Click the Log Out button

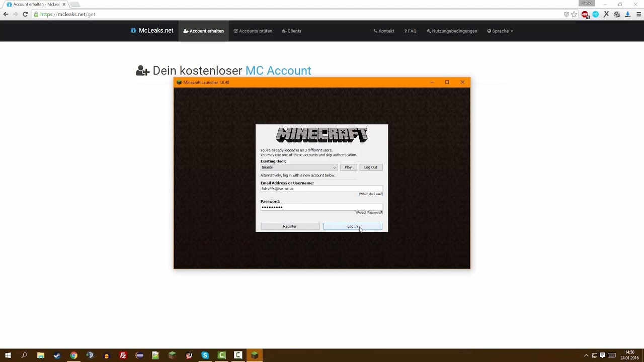tap(371, 167)
